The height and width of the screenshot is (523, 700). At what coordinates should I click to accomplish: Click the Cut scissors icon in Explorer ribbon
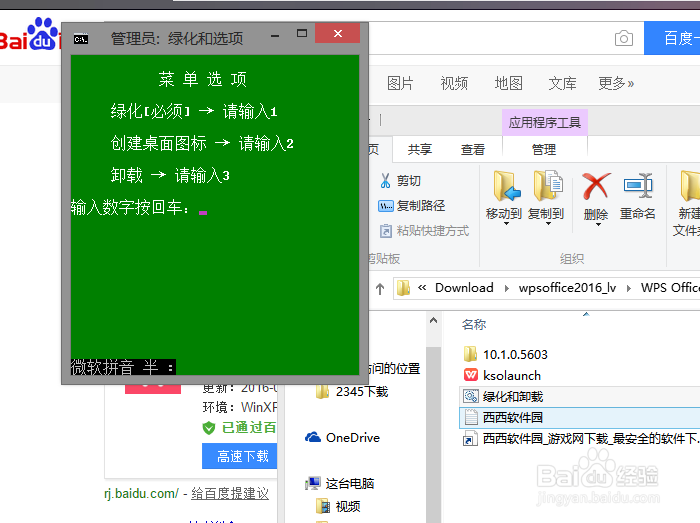(385, 180)
